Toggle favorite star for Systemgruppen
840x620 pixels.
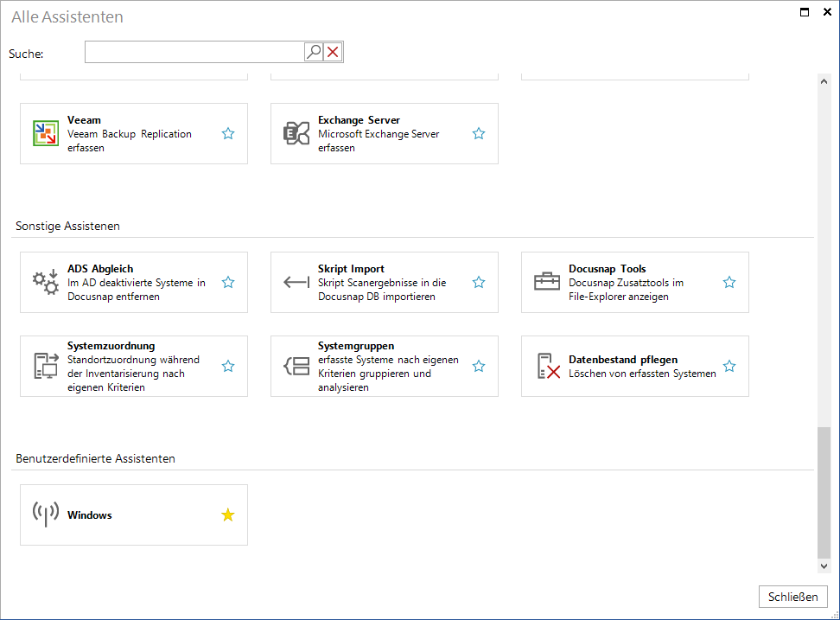[x=479, y=366]
